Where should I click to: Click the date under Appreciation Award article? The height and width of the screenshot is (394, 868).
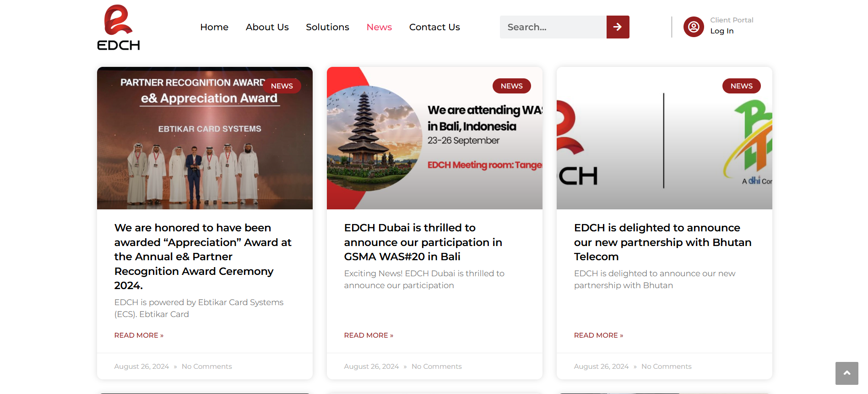coord(141,367)
